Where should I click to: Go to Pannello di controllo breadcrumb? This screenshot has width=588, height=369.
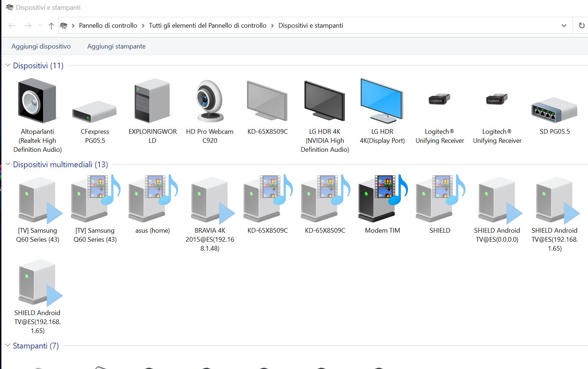pyautogui.click(x=108, y=26)
